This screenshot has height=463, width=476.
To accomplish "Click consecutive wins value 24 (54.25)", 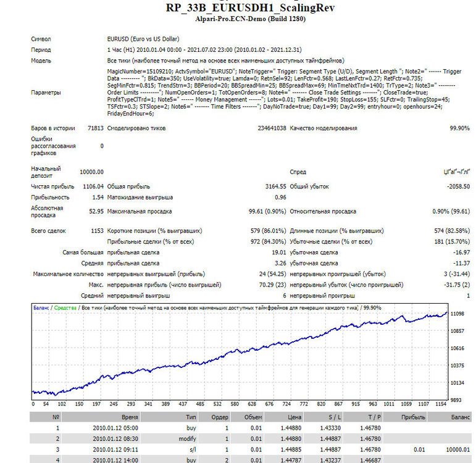I will (273, 274).
